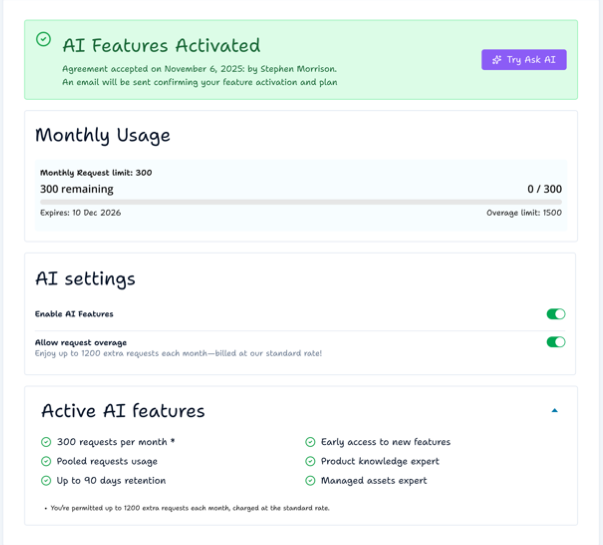Click the AI Features Activated title

click(x=161, y=45)
